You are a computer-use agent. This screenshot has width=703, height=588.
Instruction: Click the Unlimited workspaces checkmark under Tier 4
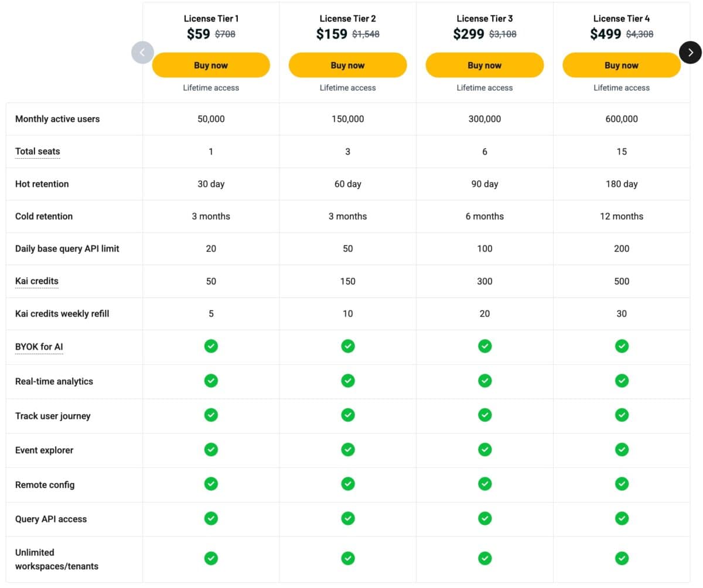pos(622,558)
